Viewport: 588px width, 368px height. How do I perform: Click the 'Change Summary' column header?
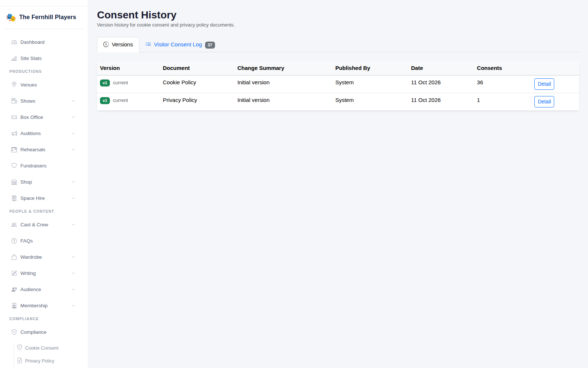[x=261, y=68]
